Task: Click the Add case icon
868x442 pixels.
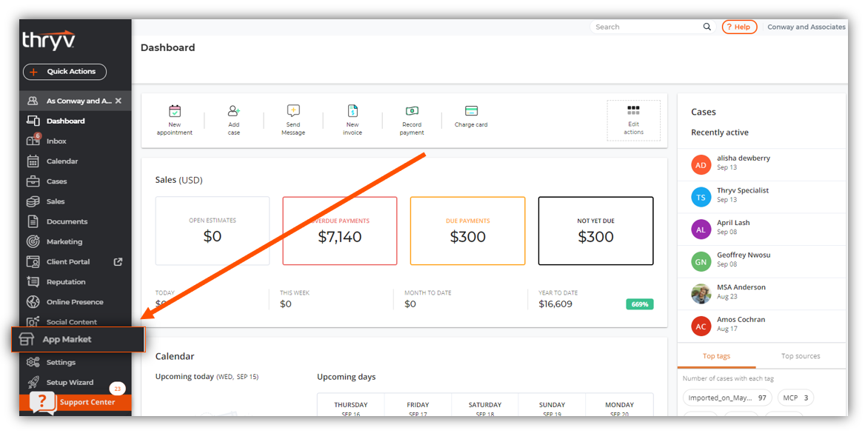Action: tap(234, 111)
